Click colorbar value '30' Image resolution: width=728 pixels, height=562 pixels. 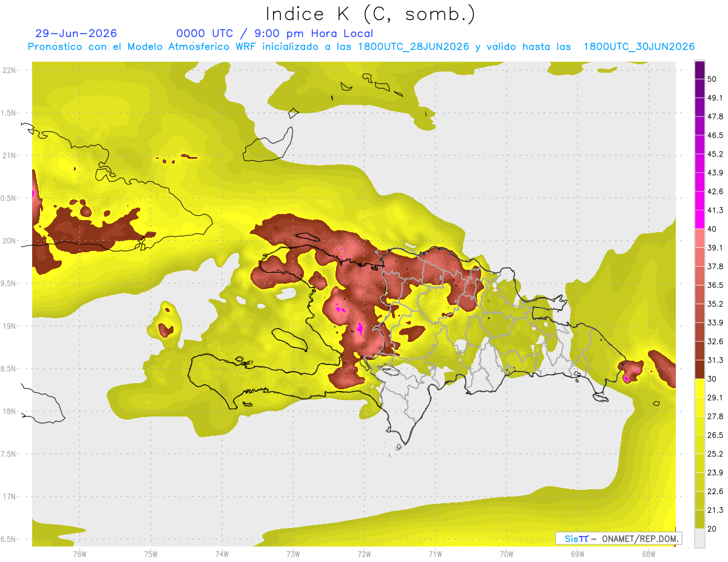click(713, 379)
